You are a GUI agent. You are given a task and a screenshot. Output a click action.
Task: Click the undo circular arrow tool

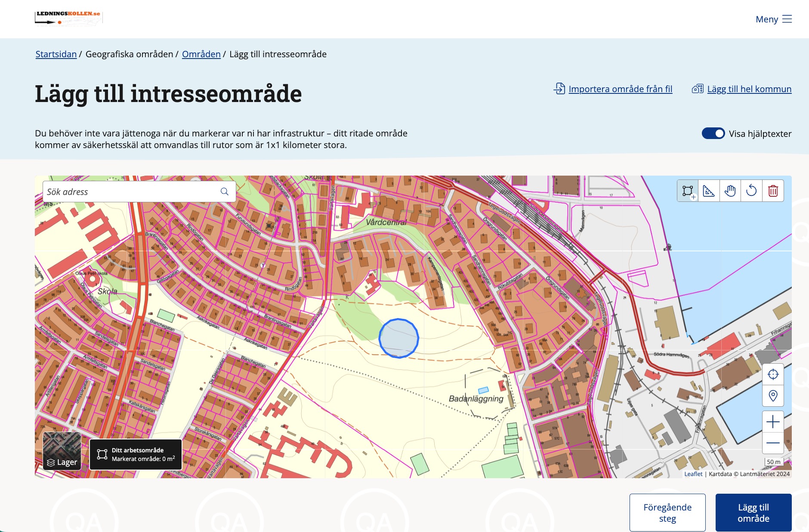point(751,191)
